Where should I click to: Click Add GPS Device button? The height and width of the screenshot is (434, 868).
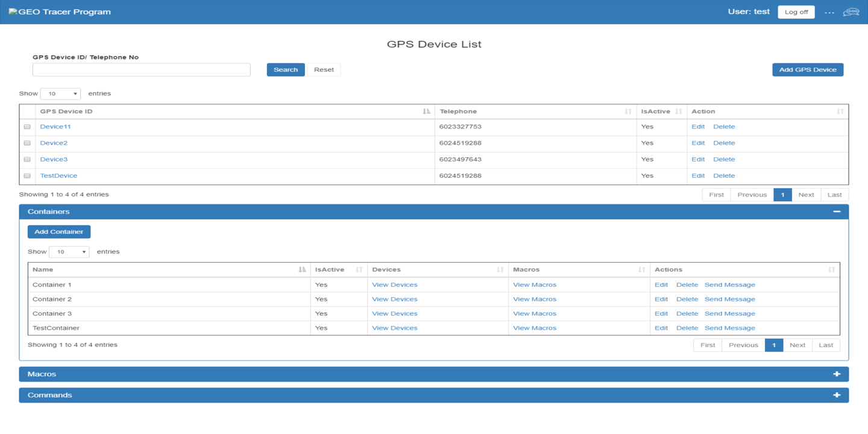pos(808,69)
